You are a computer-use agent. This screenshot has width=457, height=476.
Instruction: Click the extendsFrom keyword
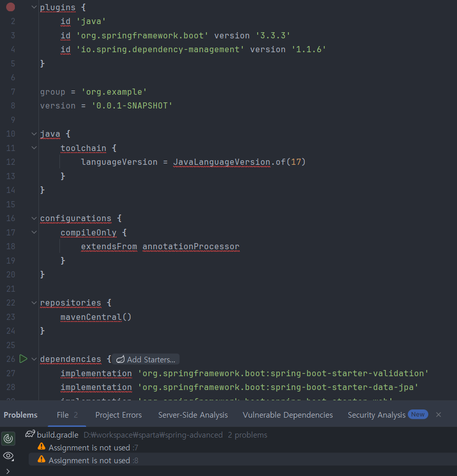[x=109, y=247]
